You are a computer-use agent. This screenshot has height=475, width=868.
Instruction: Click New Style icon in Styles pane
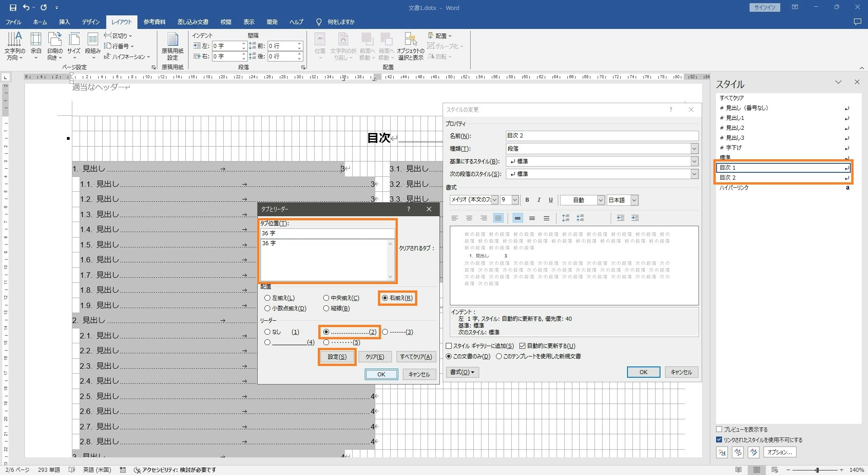coord(722,452)
